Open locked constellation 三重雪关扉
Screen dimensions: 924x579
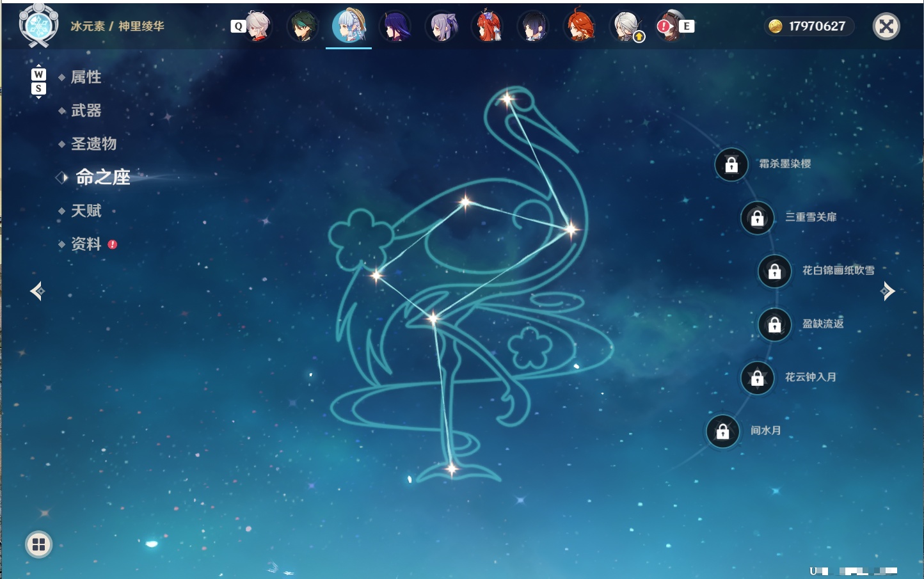(757, 218)
